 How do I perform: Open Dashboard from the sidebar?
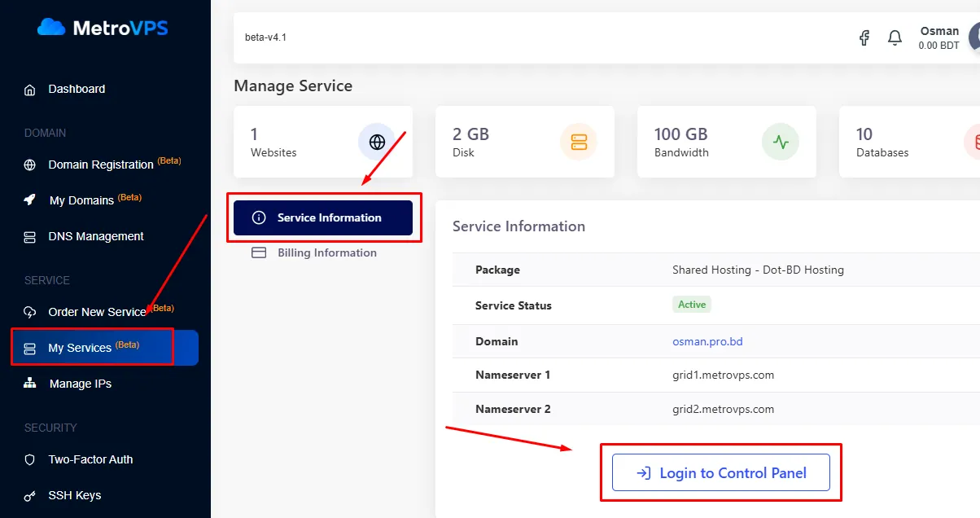(77, 89)
